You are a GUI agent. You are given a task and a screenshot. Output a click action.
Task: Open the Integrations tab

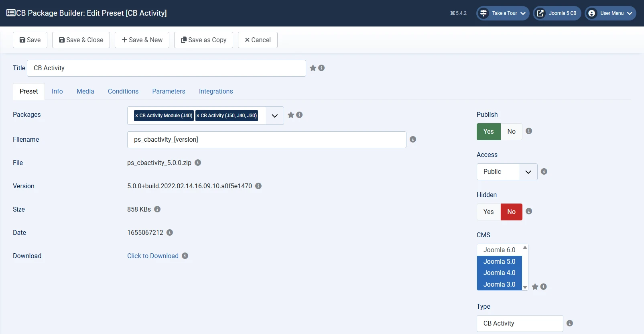pos(216,92)
